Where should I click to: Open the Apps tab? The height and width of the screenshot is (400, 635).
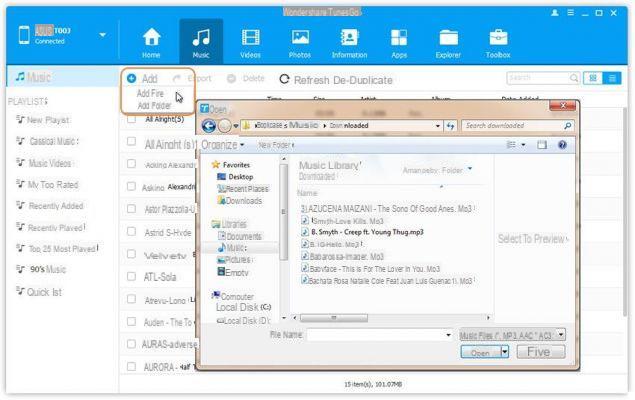coord(399,43)
